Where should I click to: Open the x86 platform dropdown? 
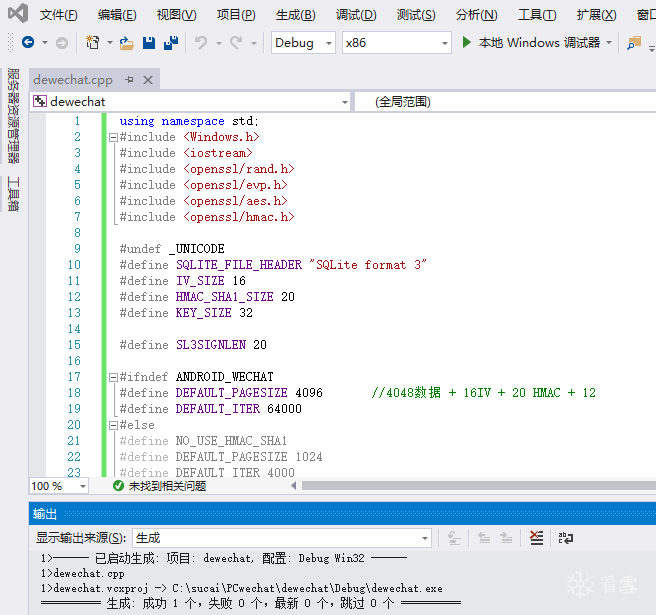(396, 43)
